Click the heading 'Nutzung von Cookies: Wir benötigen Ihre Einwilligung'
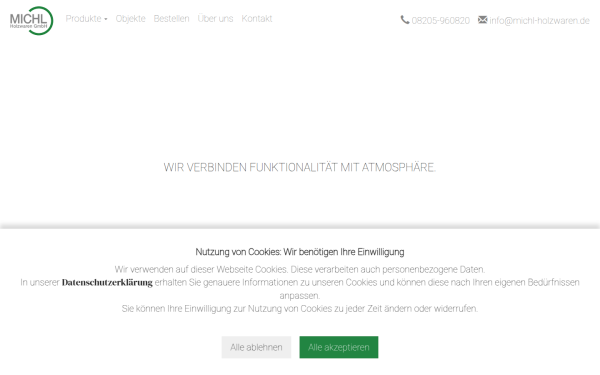Screen dimensions: 600x375 point(300,252)
